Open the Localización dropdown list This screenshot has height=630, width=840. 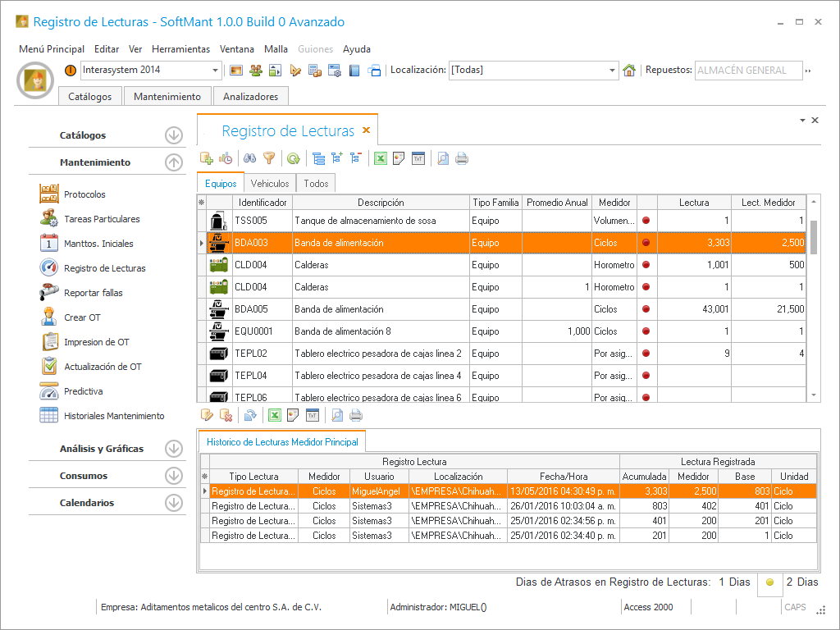pos(612,71)
